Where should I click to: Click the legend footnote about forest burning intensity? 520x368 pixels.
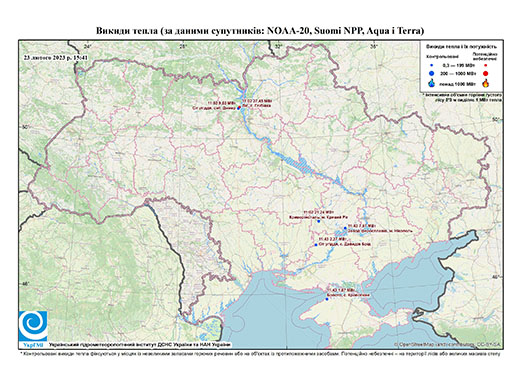462,98
